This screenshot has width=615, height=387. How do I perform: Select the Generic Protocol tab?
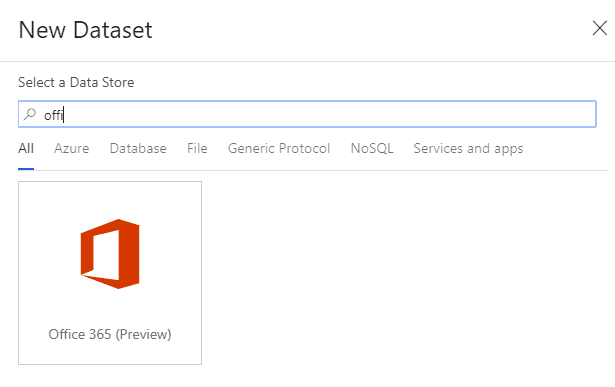(x=279, y=148)
